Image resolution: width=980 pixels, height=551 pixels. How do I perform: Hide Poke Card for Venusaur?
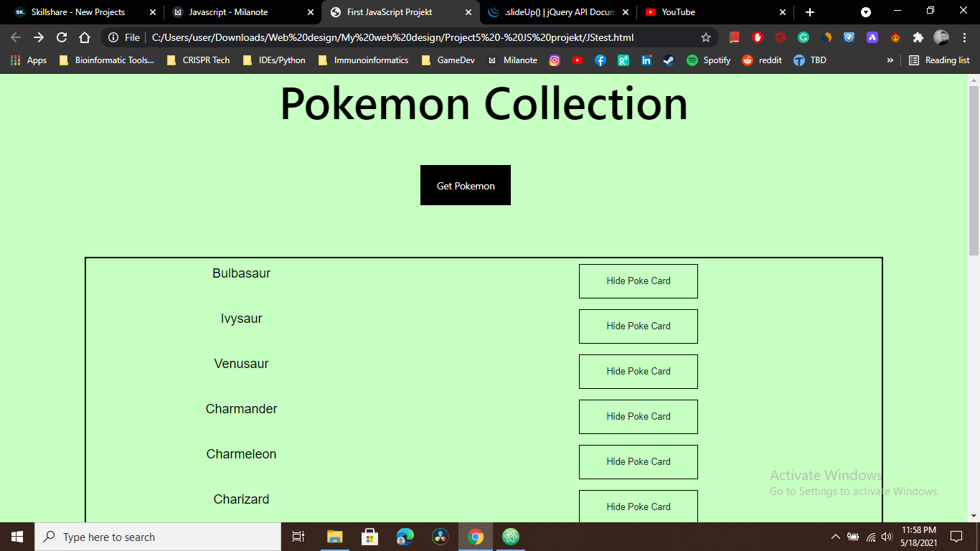coord(639,372)
